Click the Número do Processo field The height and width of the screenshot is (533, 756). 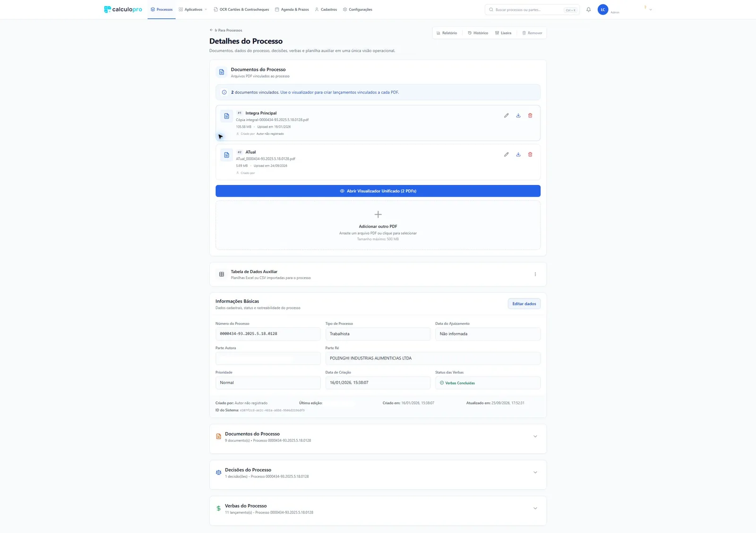pos(268,334)
